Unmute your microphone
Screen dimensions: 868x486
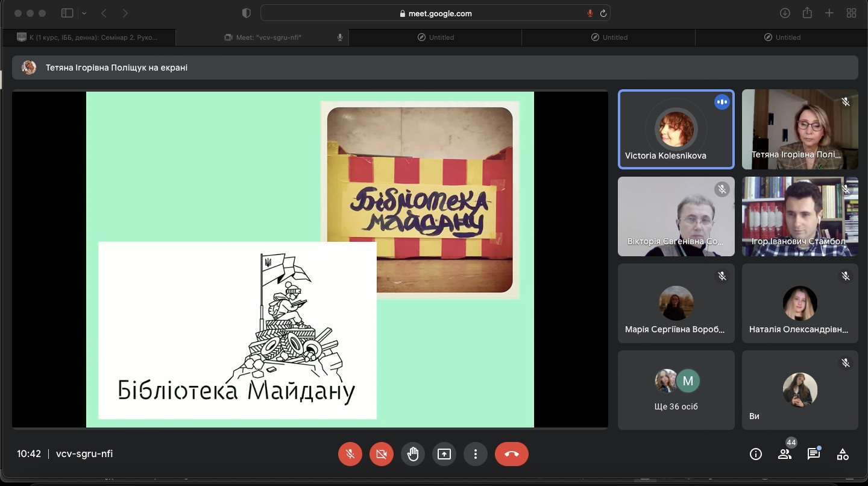coord(350,454)
